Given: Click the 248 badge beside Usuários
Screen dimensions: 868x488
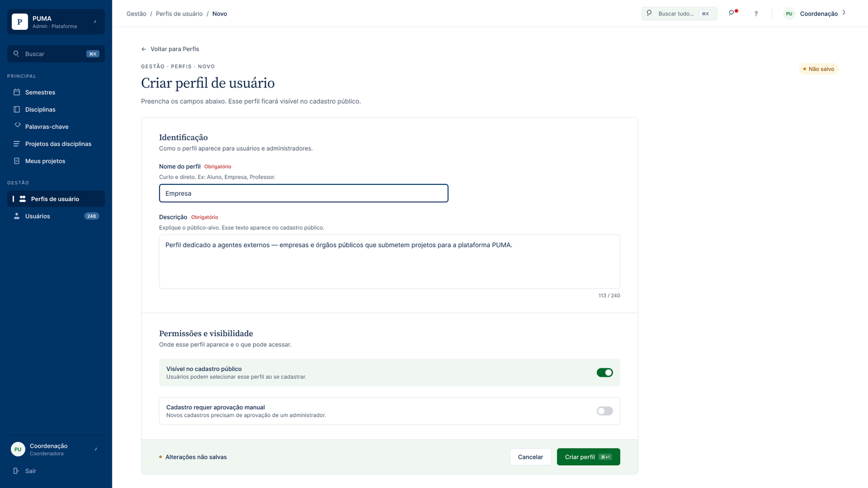Looking at the screenshot, I should pyautogui.click(x=91, y=216).
